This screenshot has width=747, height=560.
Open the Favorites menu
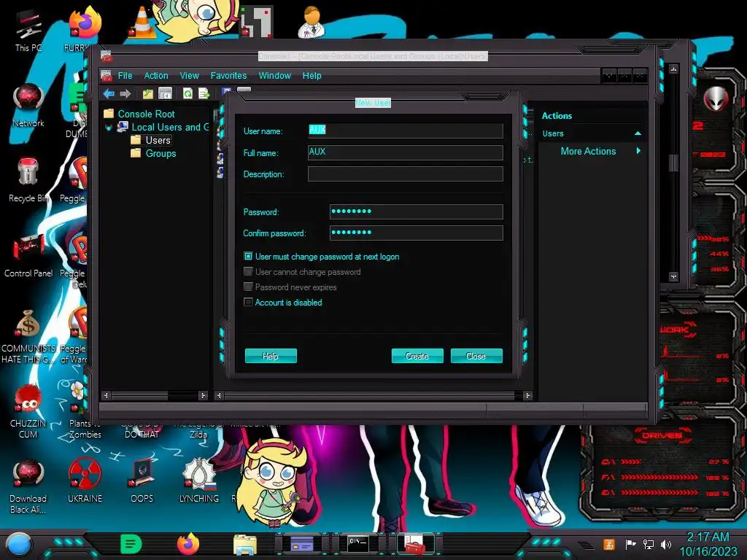[228, 76]
